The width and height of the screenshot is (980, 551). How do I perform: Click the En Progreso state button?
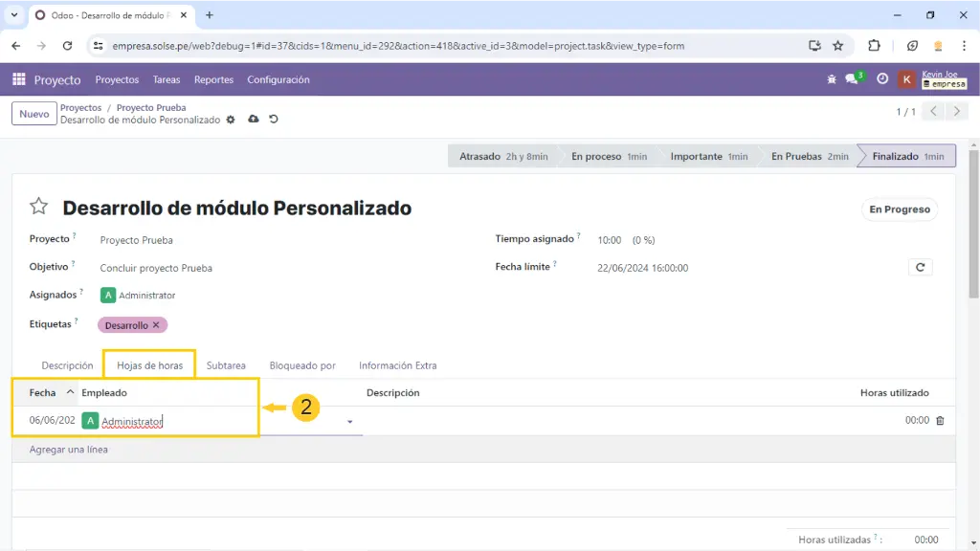coord(899,209)
